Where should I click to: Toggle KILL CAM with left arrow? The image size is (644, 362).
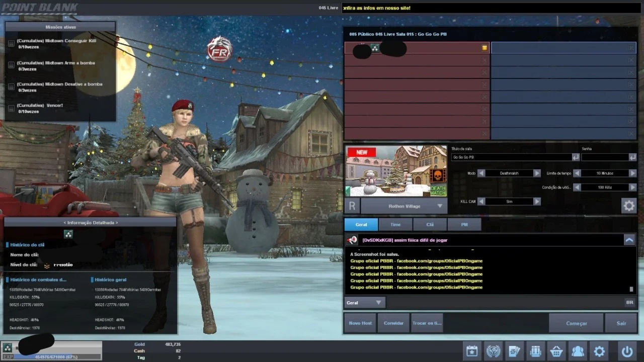481,201
